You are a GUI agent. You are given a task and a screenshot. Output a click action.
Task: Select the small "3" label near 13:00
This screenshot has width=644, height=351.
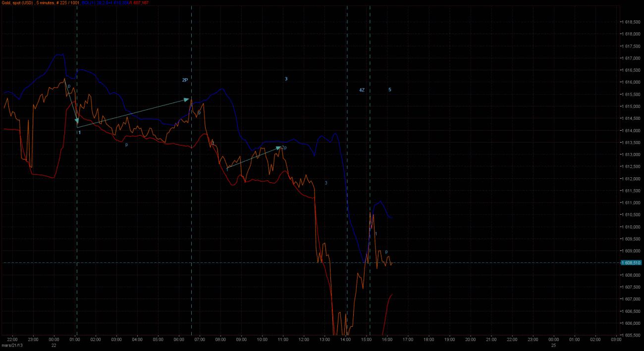(325, 183)
